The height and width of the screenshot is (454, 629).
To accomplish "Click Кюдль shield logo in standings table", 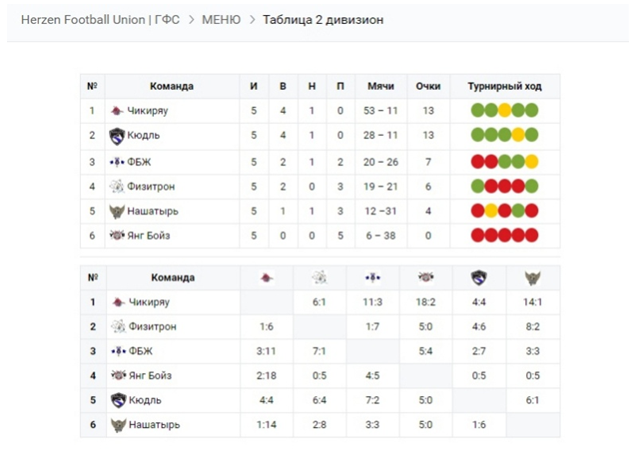I will (117, 136).
